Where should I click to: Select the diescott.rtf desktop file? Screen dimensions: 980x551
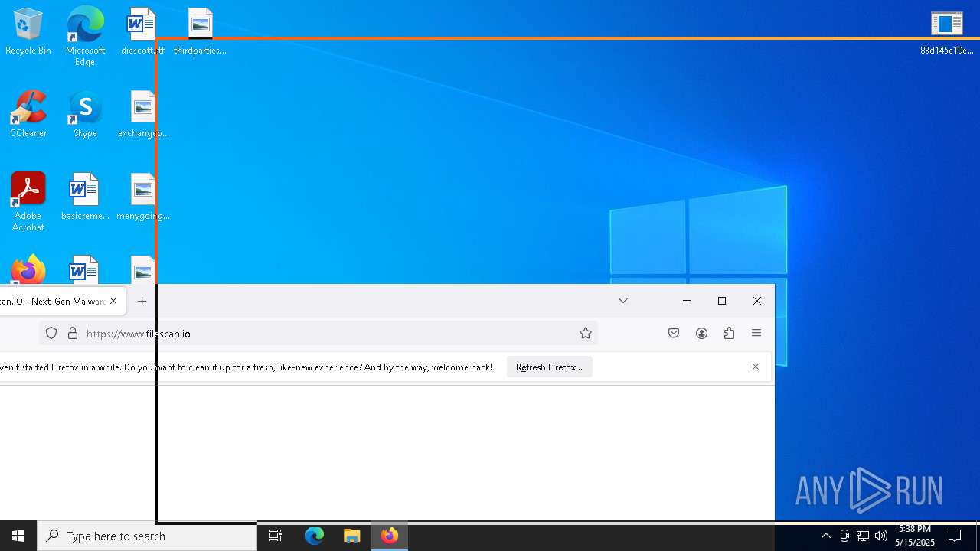pos(142,31)
